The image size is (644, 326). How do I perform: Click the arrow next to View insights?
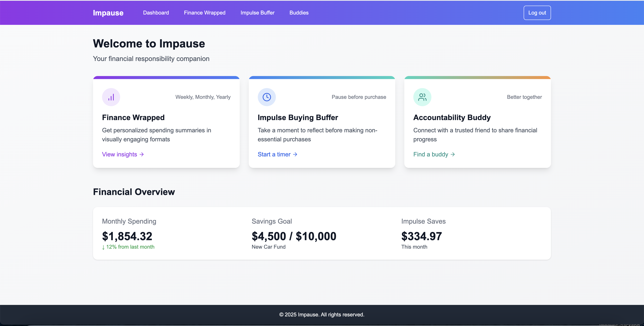(x=142, y=154)
